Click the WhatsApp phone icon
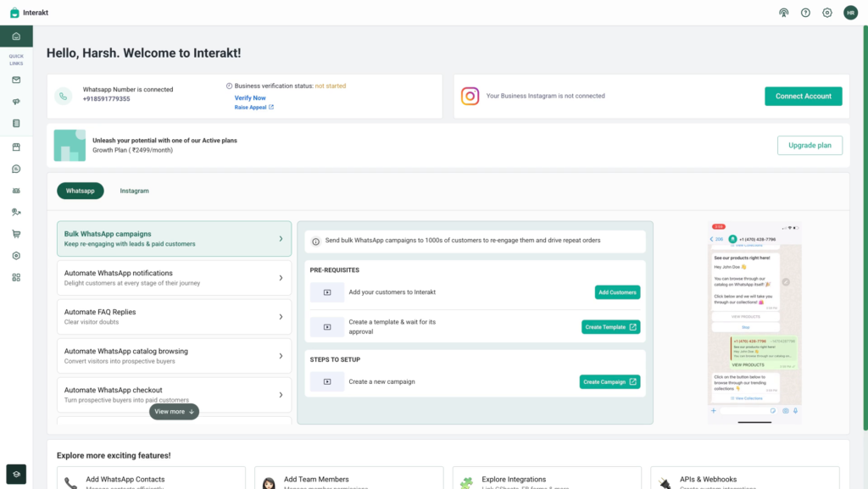 click(x=63, y=97)
